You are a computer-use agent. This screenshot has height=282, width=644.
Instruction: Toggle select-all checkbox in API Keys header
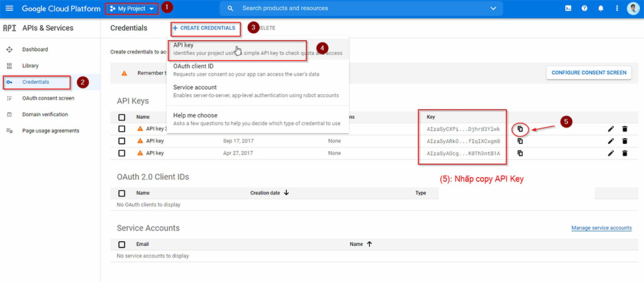point(121,117)
